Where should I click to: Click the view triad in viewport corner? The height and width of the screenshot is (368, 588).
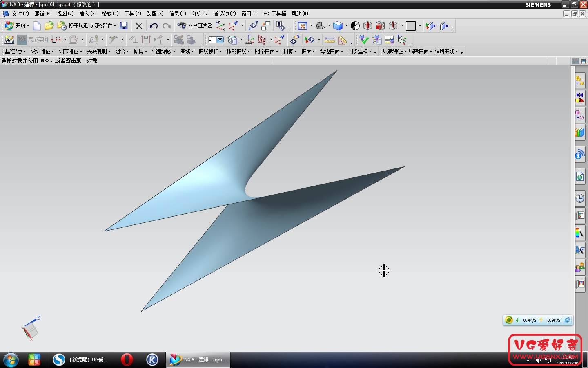click(x=31, y=328)
